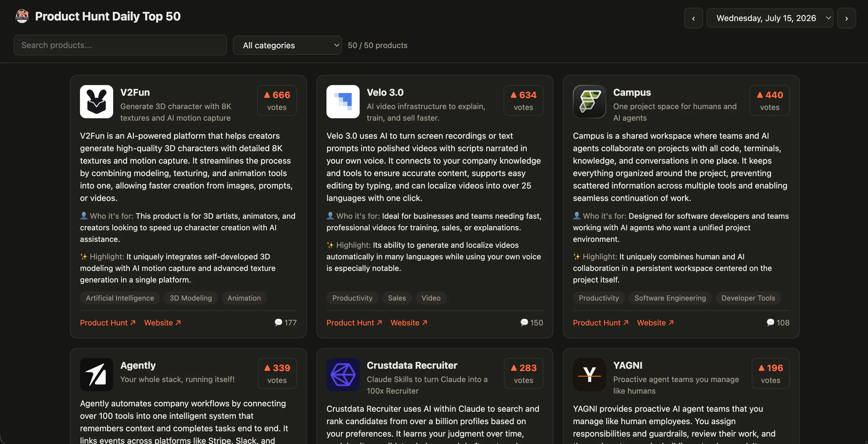Viewport: 868px width, 444px height.
Task: Select the Video tag
Action: (x=431, y=298)
